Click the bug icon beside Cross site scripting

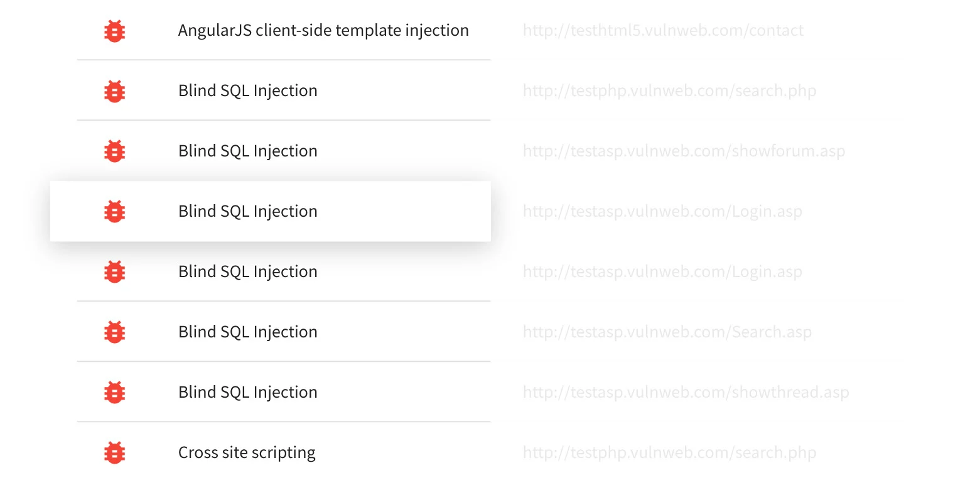[114, 453]
